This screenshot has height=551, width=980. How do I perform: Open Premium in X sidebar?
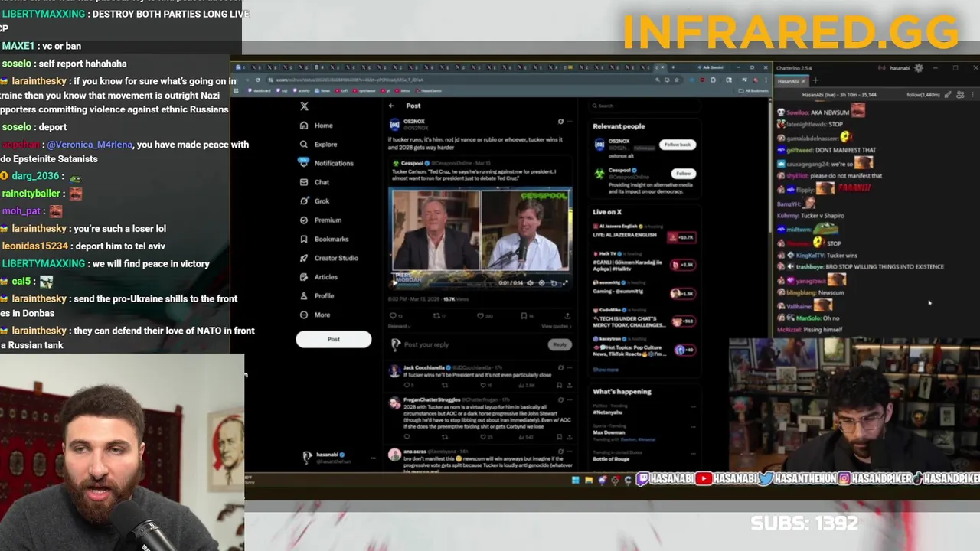click(321, 220)
